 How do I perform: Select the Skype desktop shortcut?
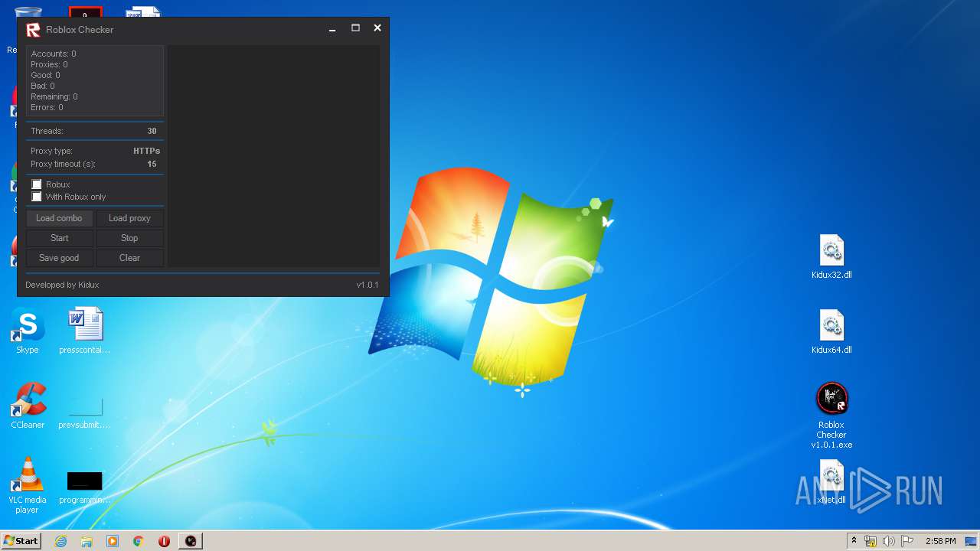pyautogui.click(x=28, y=331)
